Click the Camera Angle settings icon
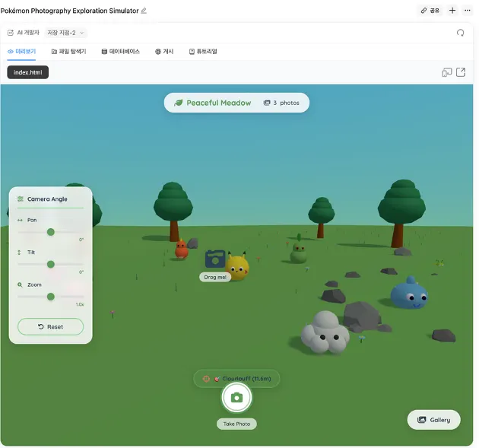This screenshot has height=448, width=479. pyautogui.click(x=21, y=199)
